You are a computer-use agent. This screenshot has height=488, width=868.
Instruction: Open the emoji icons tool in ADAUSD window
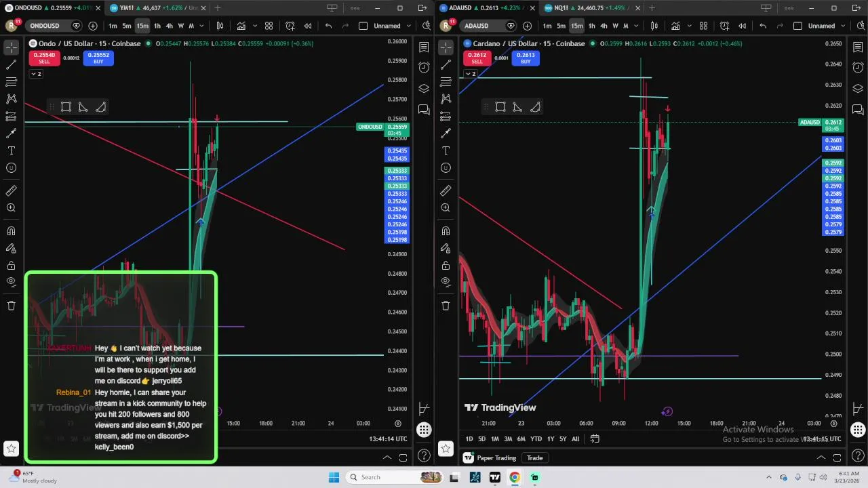pyautogui.click(x=446, y=168)
